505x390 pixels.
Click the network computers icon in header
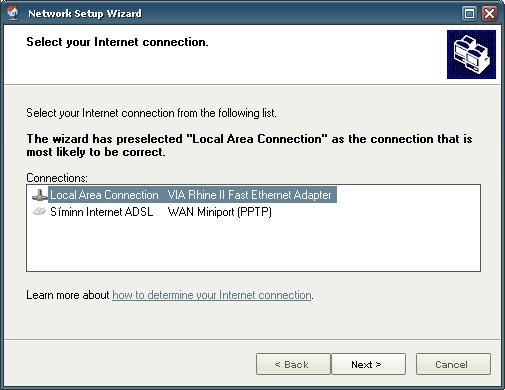pos(471,54)
